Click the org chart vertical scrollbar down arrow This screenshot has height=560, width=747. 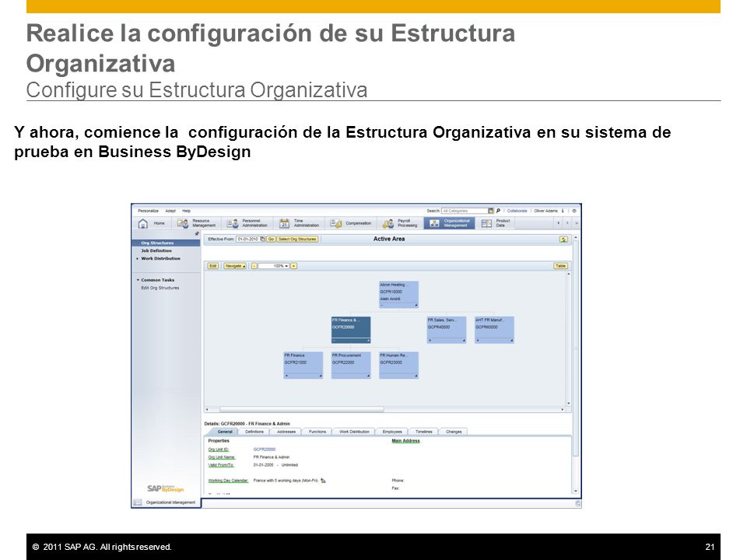(568, 404)
